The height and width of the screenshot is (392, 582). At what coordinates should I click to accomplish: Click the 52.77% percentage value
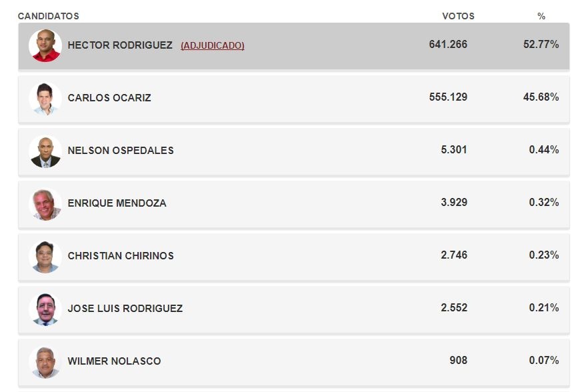coord(541,45)
